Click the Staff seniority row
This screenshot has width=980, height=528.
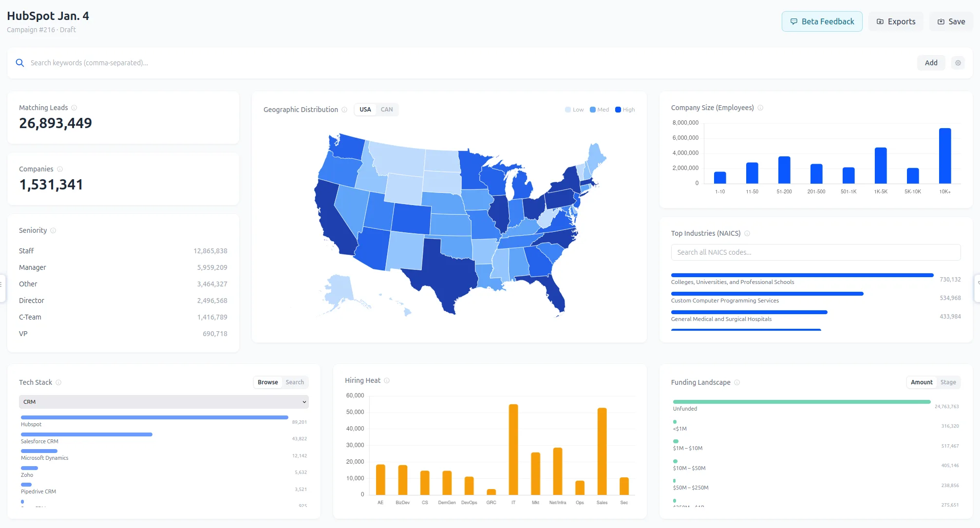click(123, 251)
